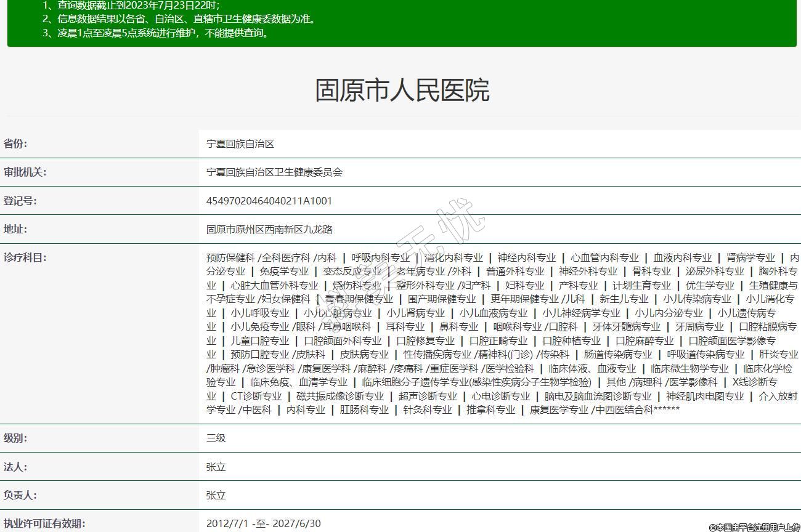
Task: Click 推拿科专业 in the departments list
Action: tap(490, 409)
